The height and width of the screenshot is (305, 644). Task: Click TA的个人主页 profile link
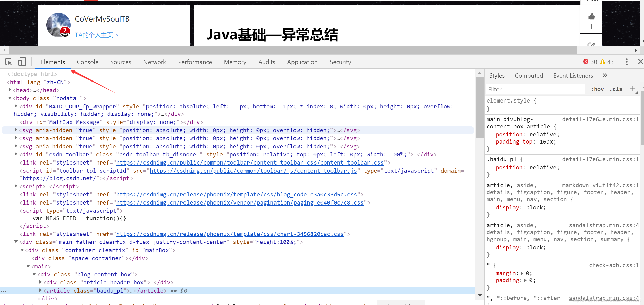point(97,35)
